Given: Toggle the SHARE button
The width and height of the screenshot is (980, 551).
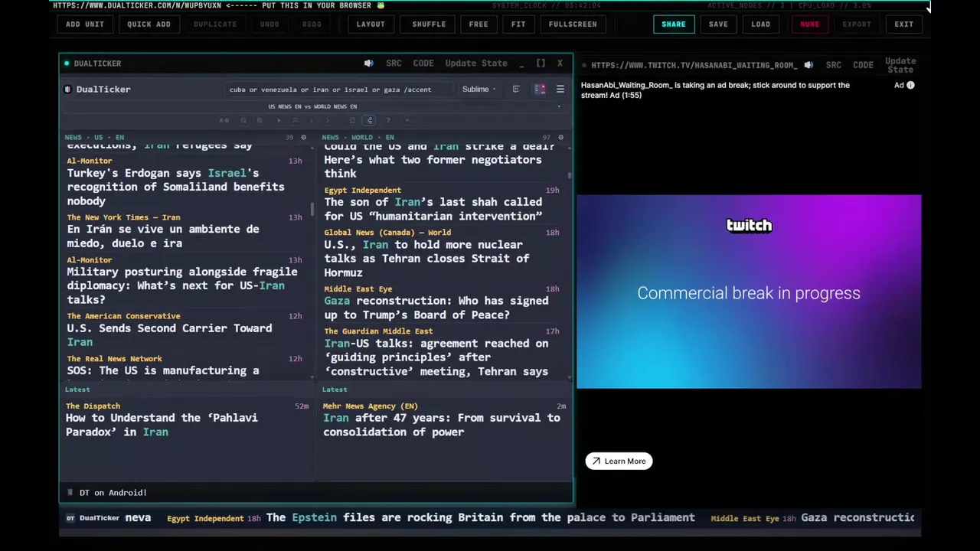Looking at the screenshot, I should 674,24.
